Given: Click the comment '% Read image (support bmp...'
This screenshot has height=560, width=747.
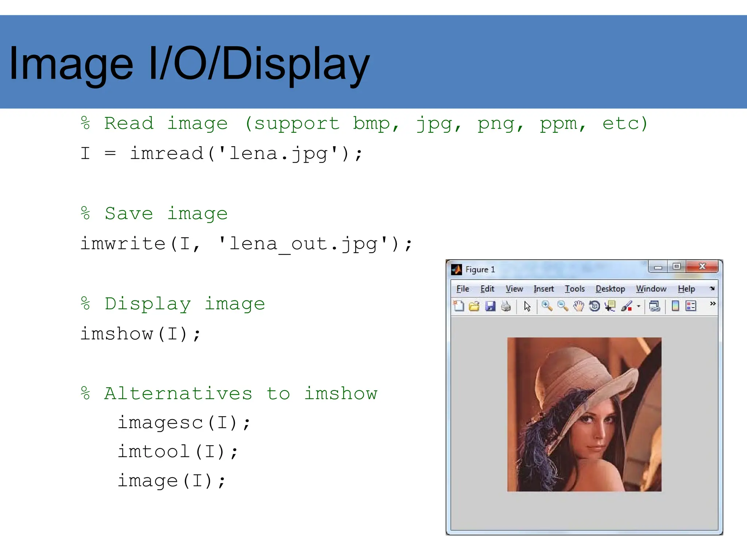Looking at the screenshot, I should tap(364, 124).
